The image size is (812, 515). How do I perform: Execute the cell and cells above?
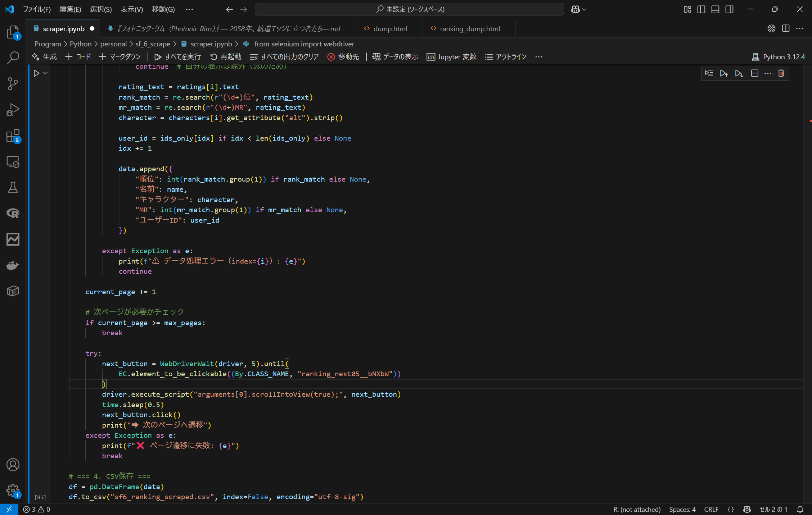click(x=724, y=73)
